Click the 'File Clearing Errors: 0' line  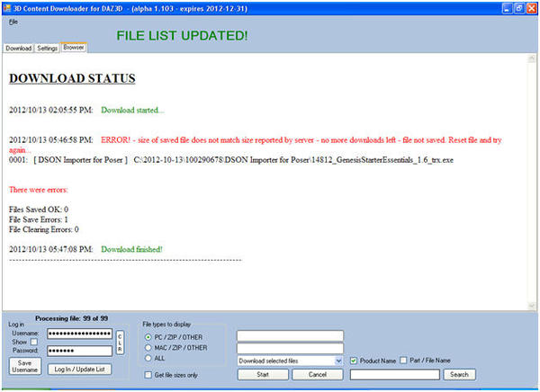(x=44, y=229)
